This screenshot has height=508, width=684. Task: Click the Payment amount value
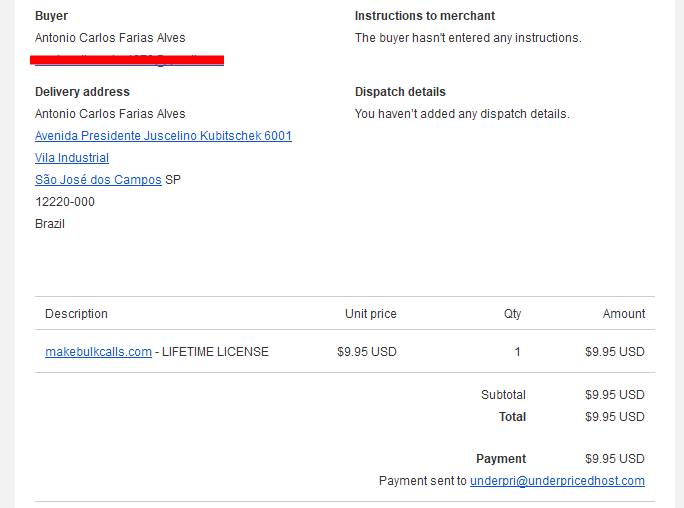(615, 459)
